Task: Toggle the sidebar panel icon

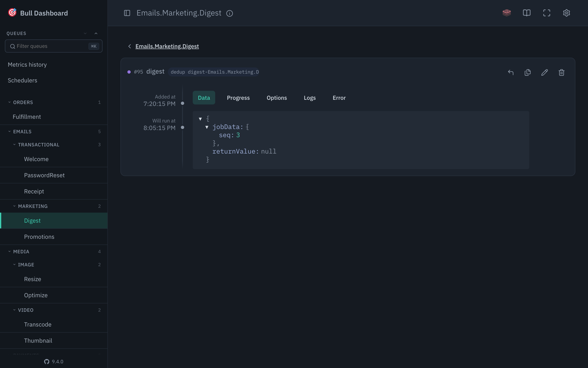Action: [127, 13]
